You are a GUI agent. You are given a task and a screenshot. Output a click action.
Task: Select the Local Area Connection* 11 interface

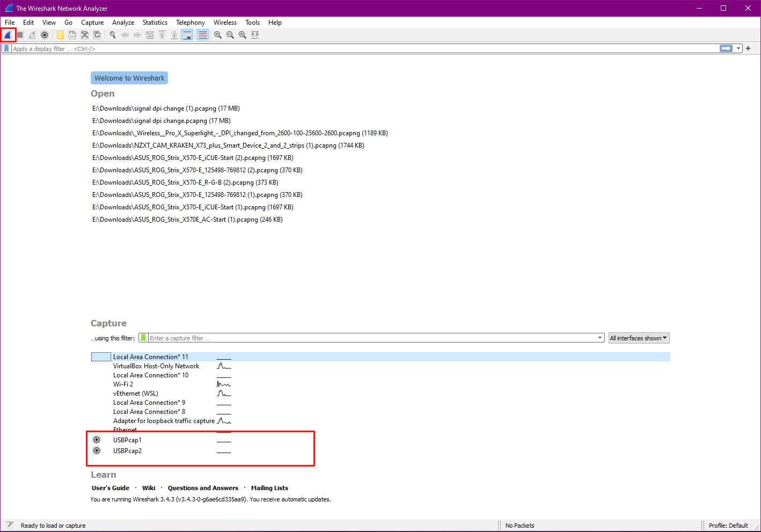(x=381, y=357)
